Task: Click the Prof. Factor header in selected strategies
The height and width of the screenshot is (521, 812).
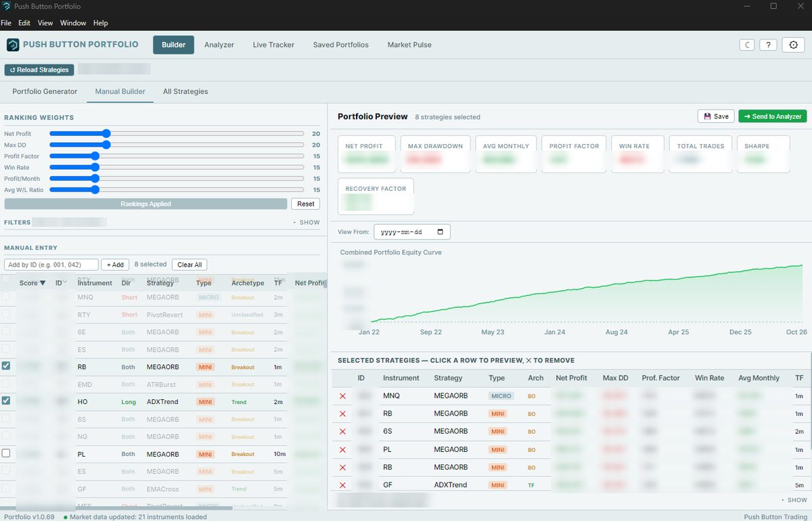Action: 659,378
